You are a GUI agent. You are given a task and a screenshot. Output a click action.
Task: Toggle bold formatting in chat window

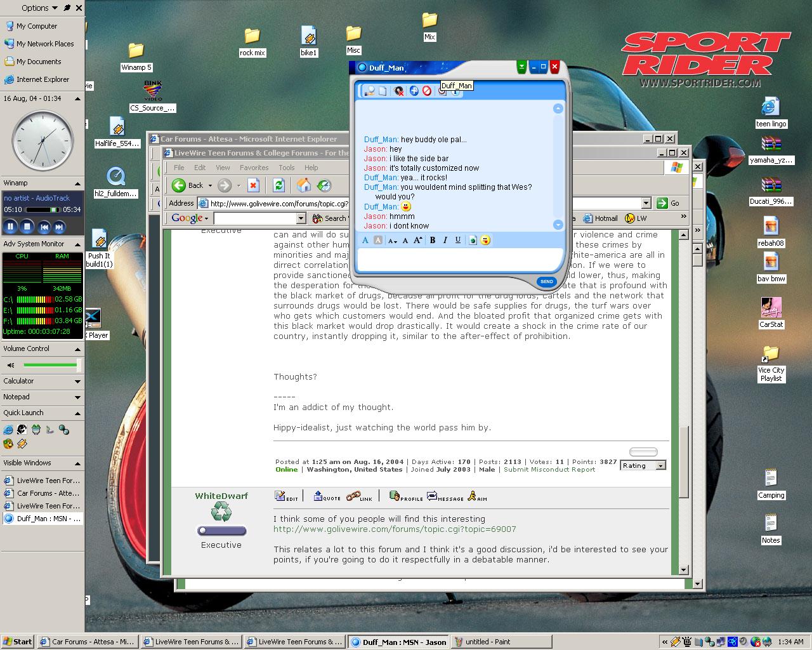(433, 240)
